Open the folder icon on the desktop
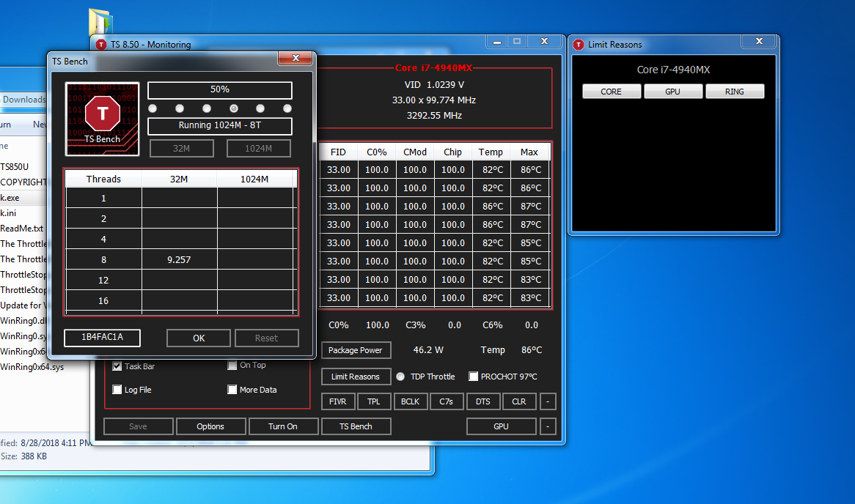 point(100,22)
